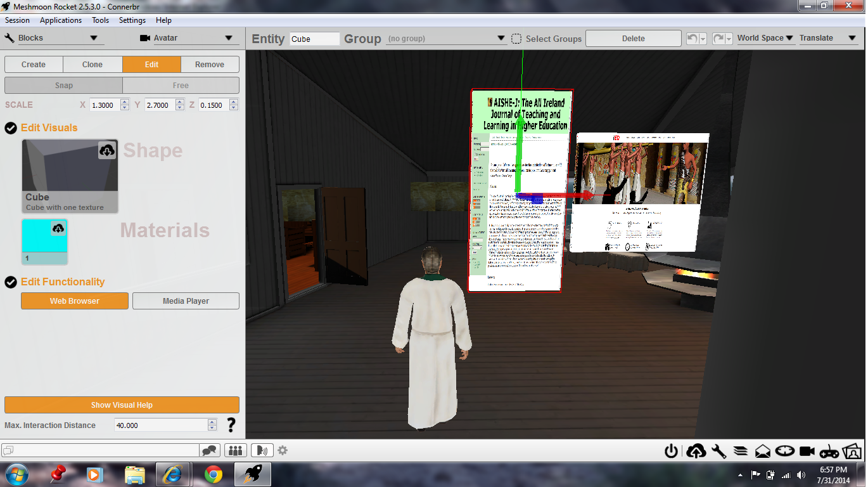Image resolution: width=868 pixels, height=487 pixels.
Task: Click the dashed Select Groups icon
Action: tap(516, 39)
